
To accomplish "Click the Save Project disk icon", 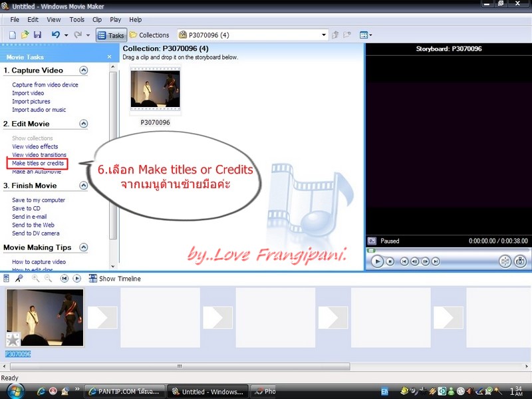I will 37,35.
